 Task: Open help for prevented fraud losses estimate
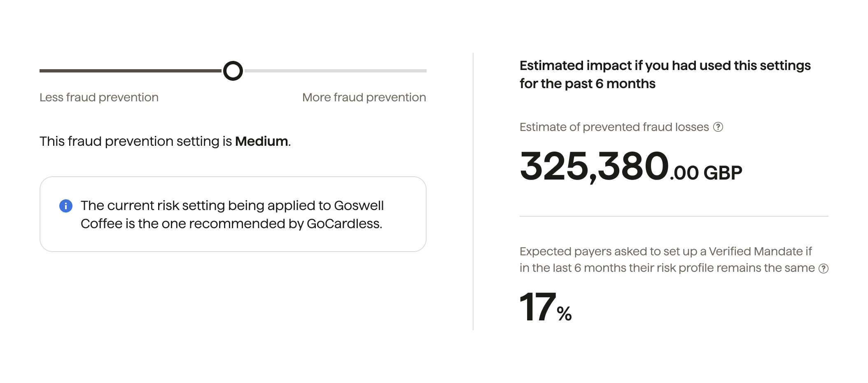718,127
